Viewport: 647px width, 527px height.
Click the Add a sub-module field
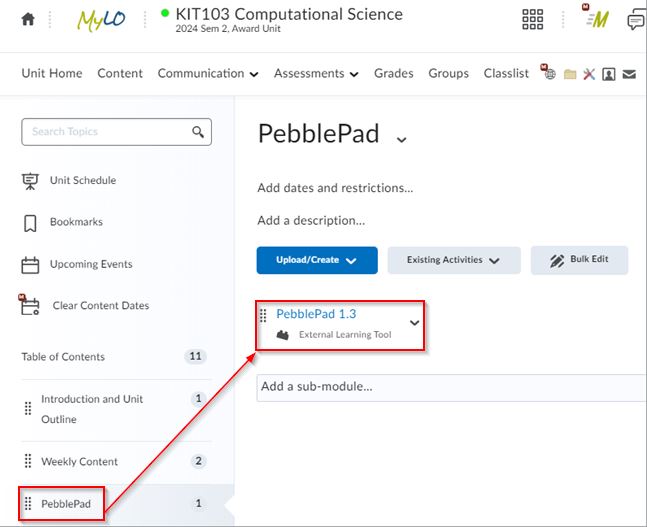point(451,387)
